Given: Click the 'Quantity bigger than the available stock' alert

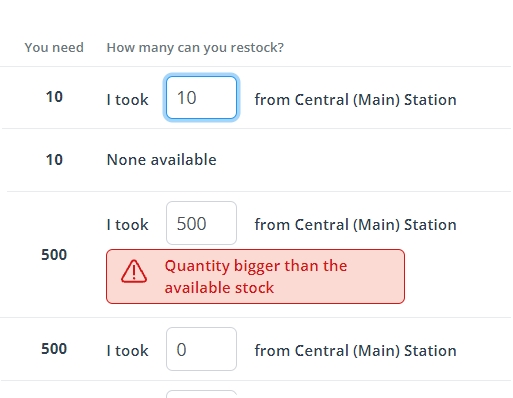Looking at the screenshot, I should coord(255,276).
